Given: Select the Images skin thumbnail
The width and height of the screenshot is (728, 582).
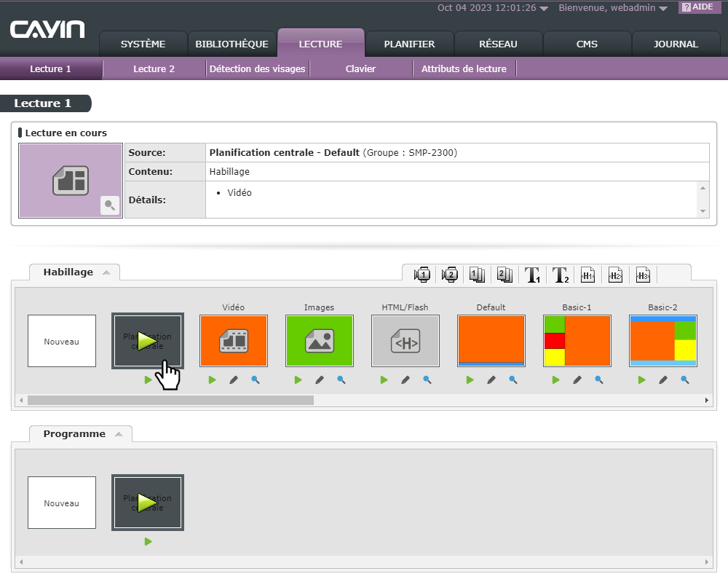Looking at the screenshot, I should pos(320,341).
